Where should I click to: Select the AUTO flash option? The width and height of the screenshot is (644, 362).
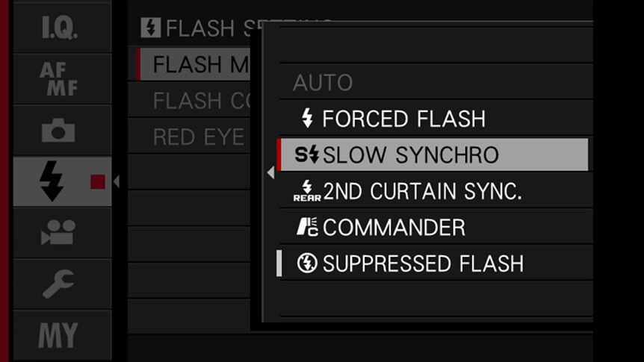coord(323,83)
